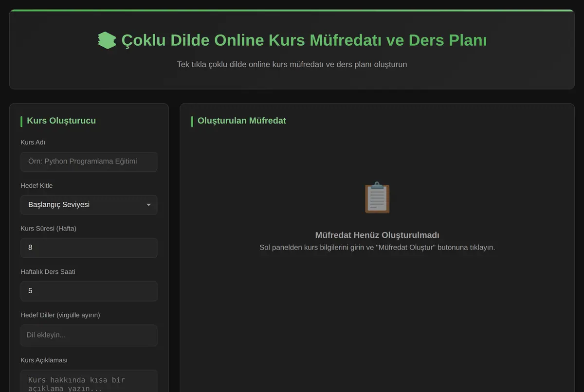This screenshot has height=392, width=584.
Task: Click the Kurs Açıklaması textarea
Action: [x=89, y=381]
